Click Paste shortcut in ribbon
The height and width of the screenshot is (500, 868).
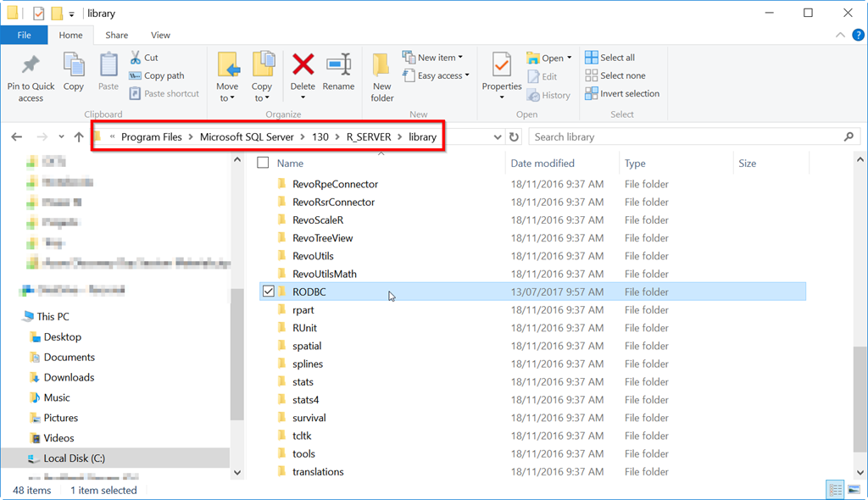(164, 93)
